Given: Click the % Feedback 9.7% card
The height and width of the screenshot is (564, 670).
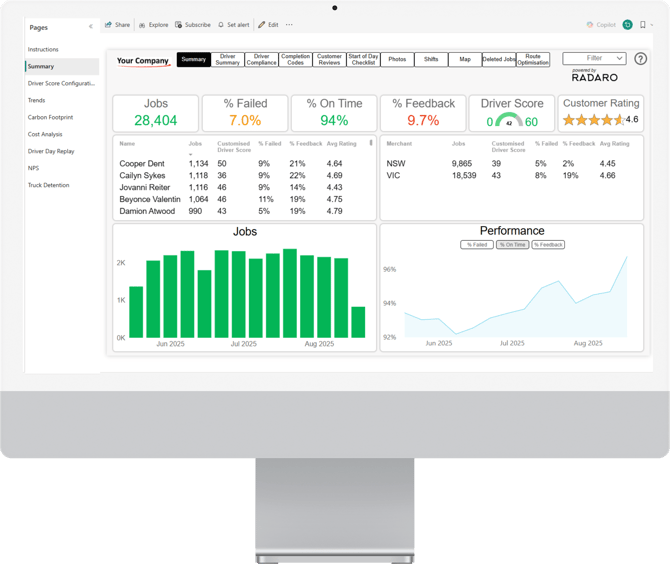Looking at the screenshot, I should [x=423, y=113].
